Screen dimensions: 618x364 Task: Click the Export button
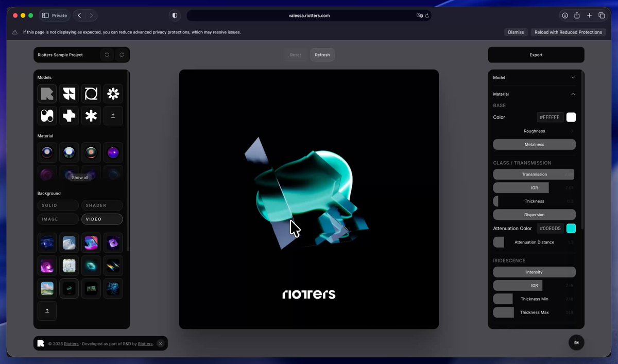tap(536, 55)
